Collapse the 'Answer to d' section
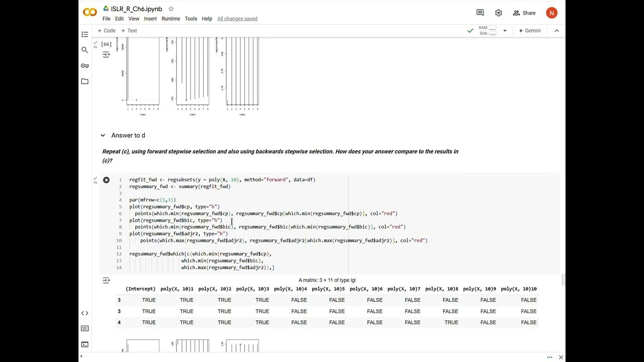 [x=103, y=135]
